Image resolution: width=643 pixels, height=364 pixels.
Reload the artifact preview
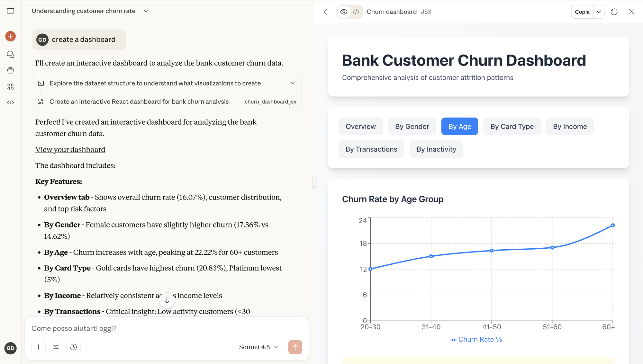pos(614,12)
